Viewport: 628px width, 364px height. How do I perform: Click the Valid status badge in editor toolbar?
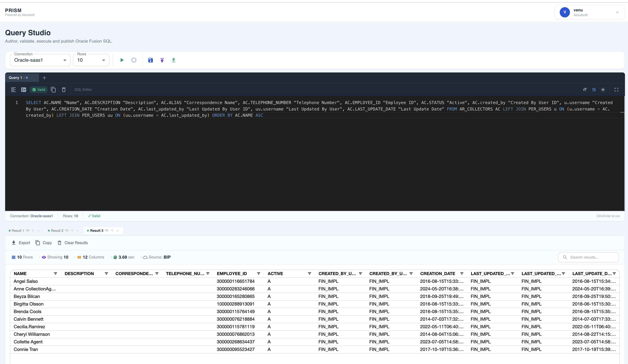39,89
